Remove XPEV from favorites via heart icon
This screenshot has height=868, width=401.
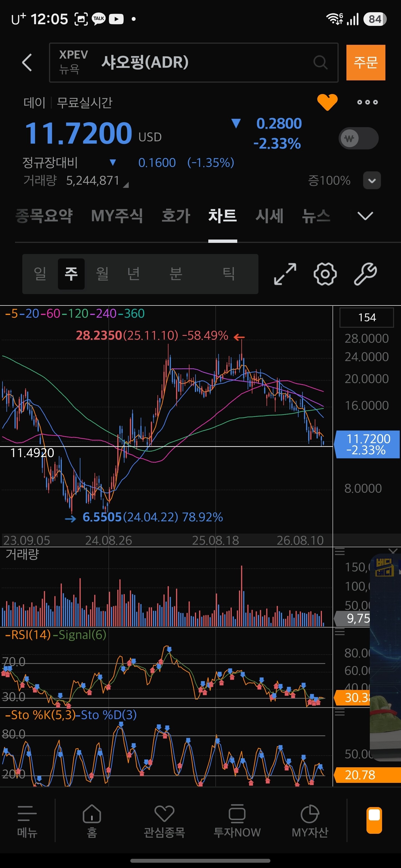pyautogui.click(x=327, y=102)
